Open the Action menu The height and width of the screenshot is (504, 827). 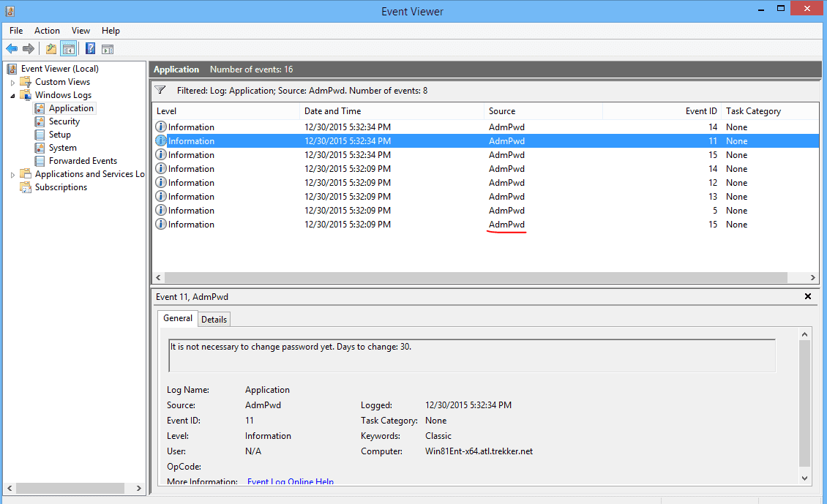point(47,31)
